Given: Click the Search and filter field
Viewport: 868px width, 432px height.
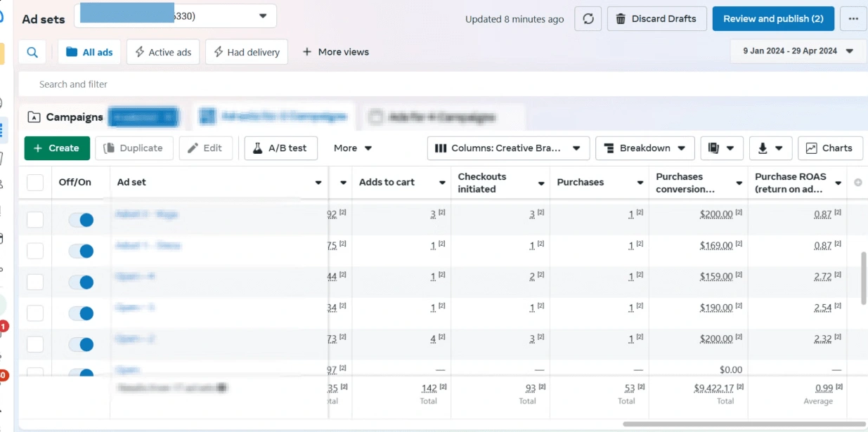Looking at the screenshot, I should [x=281, y=84].
